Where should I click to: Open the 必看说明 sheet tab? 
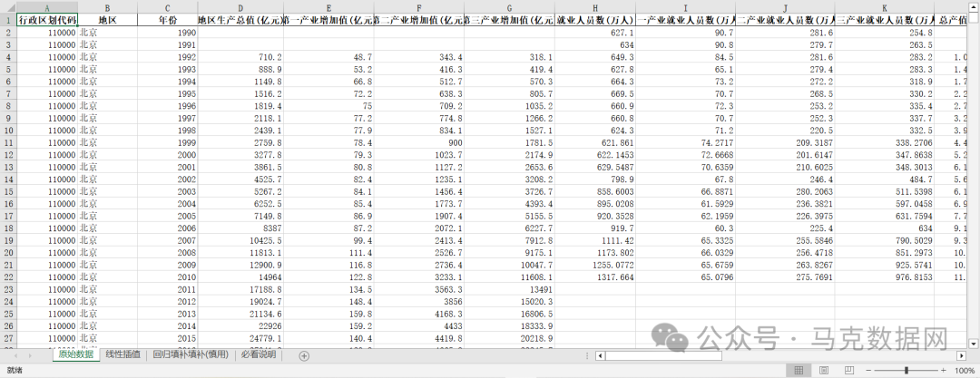tap(258, 354)
